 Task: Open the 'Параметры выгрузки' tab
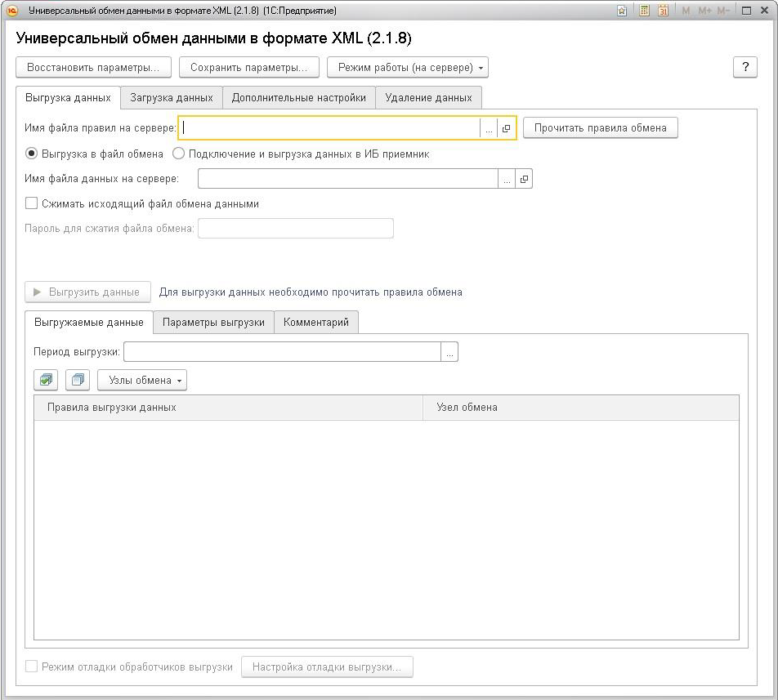[213, 323]
